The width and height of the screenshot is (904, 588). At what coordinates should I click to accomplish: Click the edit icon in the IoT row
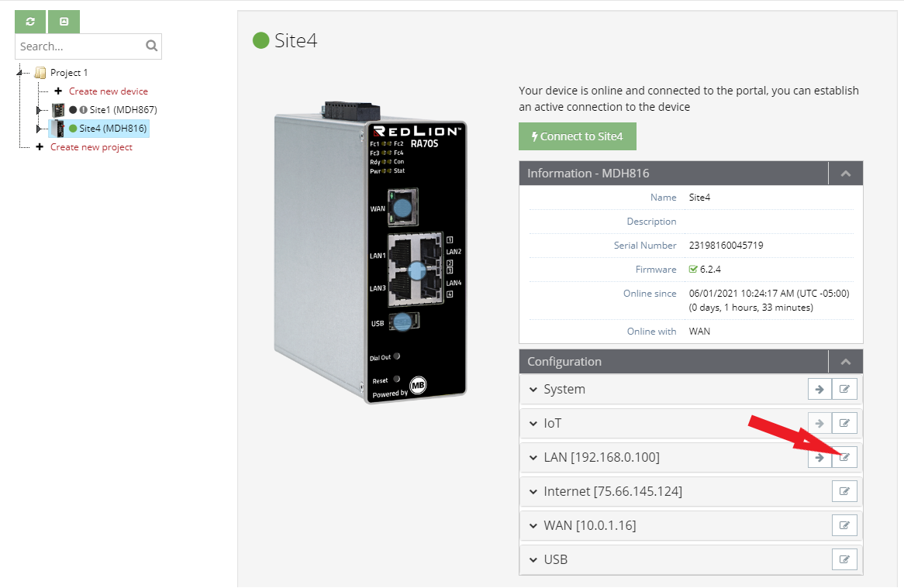pos(844,423)
